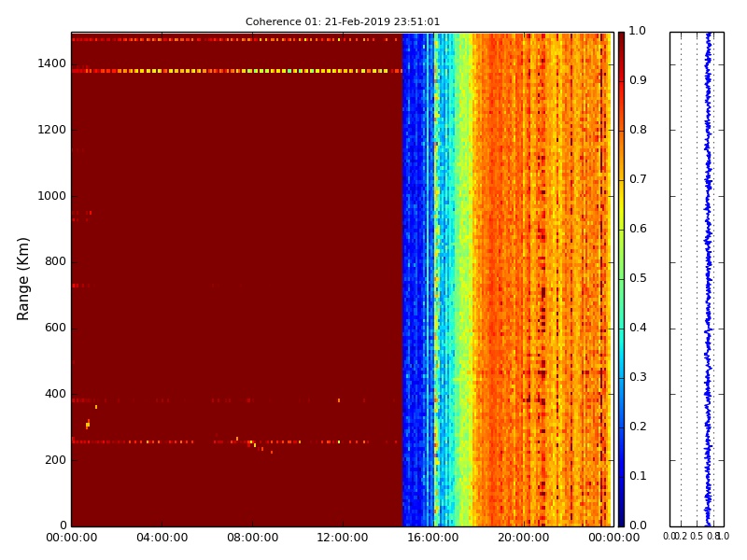This screenshot has width=747, height=560.
Task: Click the colorbar 1.0 label
Action: pos(638,31)
